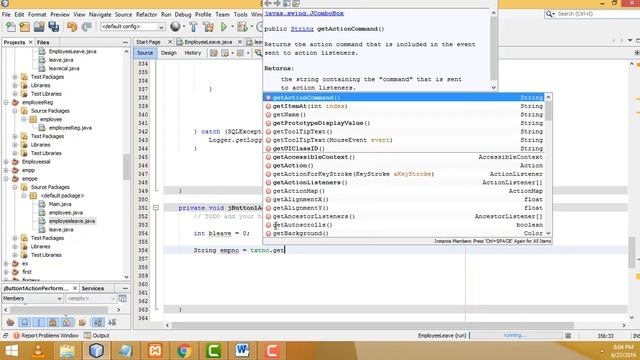This screenshot has height=360, width=640.
Task: Click the green Camtasia taskbar icon
Action: coord(213,351)
